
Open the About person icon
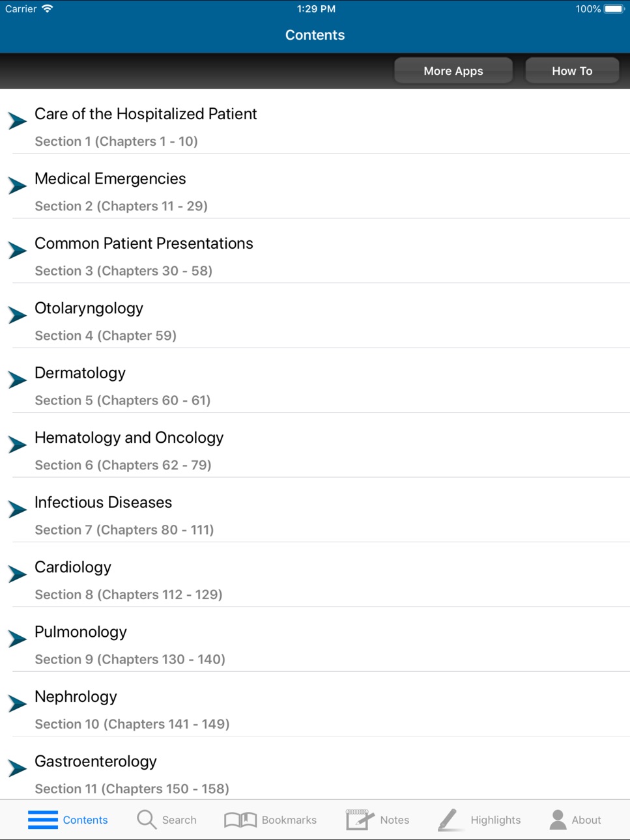click(558, 820)
